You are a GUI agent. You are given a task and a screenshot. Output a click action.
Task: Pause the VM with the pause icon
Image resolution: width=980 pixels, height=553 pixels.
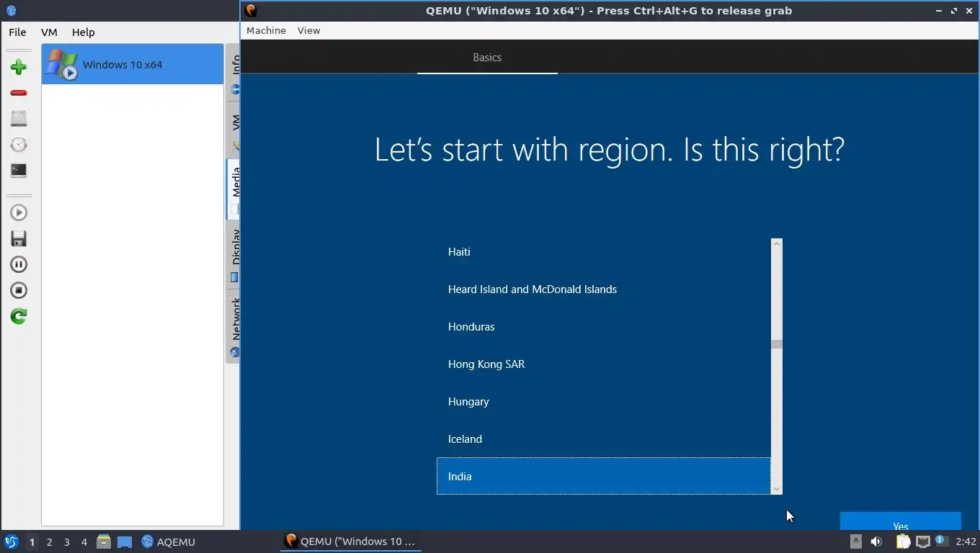(19, 264)
